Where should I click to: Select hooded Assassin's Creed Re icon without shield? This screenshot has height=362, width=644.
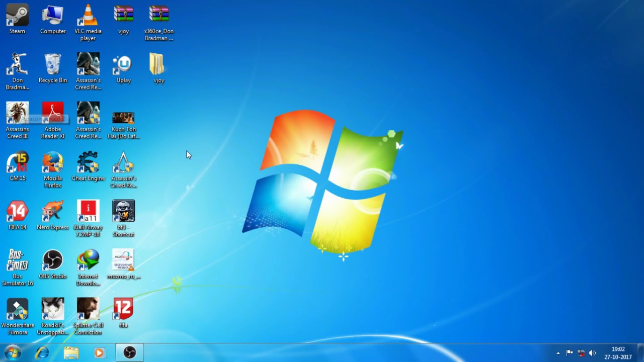pos(88,71)
